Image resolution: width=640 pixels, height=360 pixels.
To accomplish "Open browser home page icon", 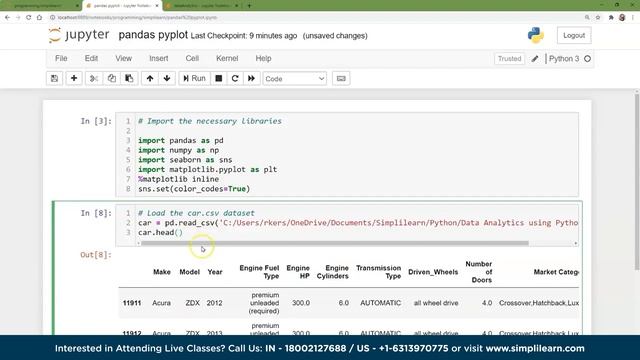I will [x=39, y=18].
